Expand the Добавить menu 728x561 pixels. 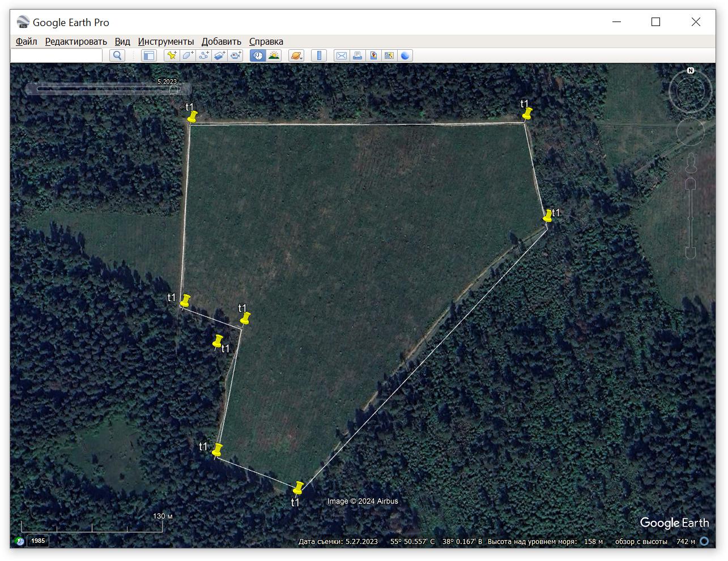coord(221,41)
